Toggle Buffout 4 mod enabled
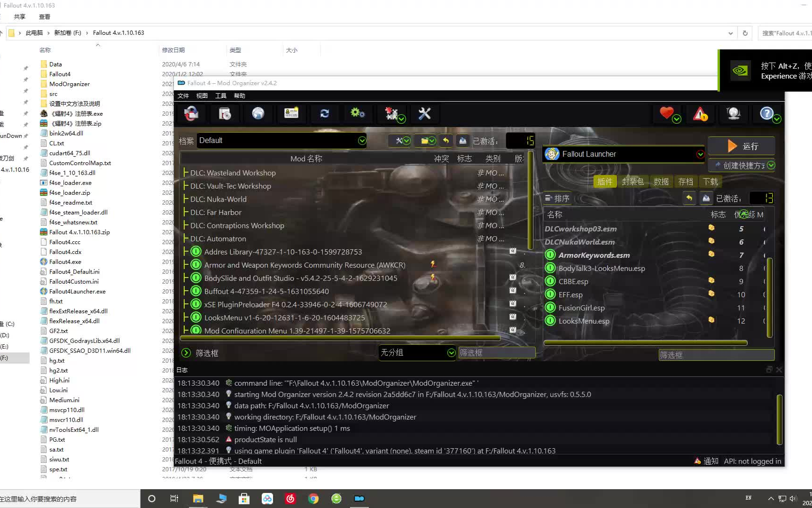812x508 pixels. click(196, 291)
